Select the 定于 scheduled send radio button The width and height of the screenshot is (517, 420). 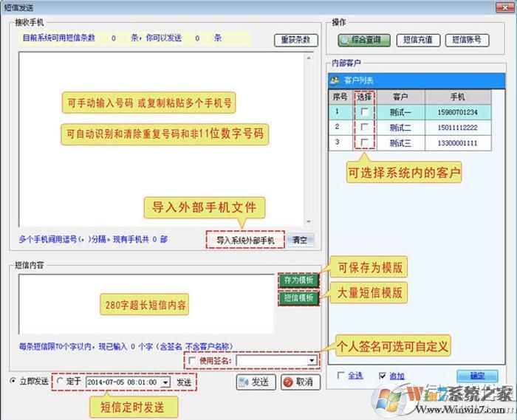[60, 381]
